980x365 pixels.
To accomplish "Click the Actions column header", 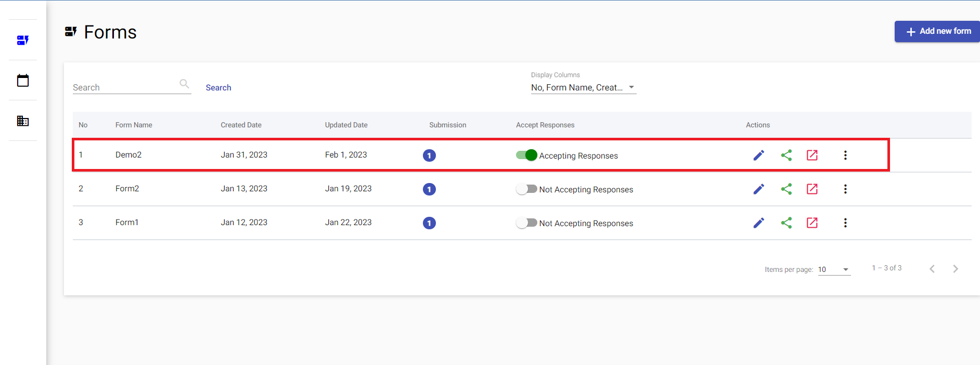I will [x=758, y=125].
